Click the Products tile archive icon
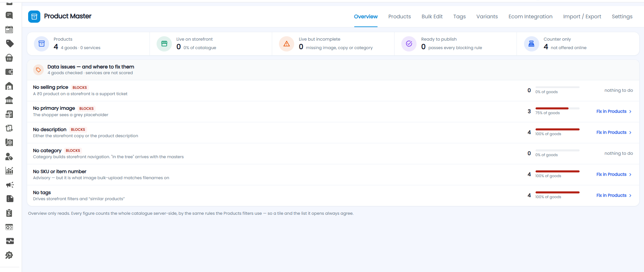The height and width of the screenshot is (272, 644). click(x=42, y=44)
